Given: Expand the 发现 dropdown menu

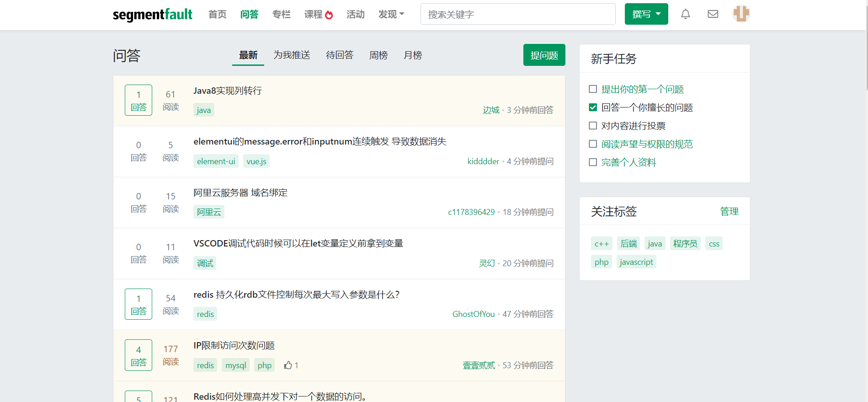Looking at the screenshot, I should point(391,14).
